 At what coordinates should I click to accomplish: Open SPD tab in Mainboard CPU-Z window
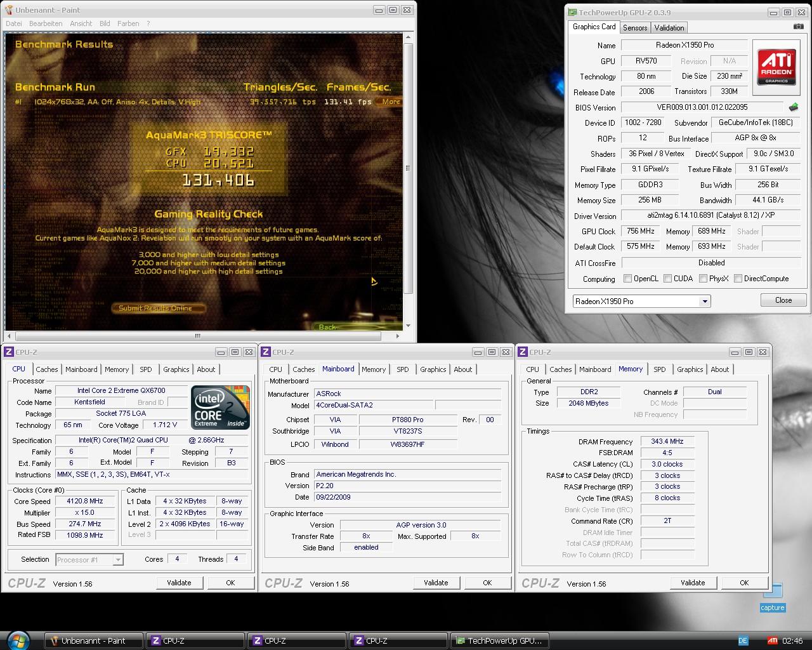click(x=403, y=369)
